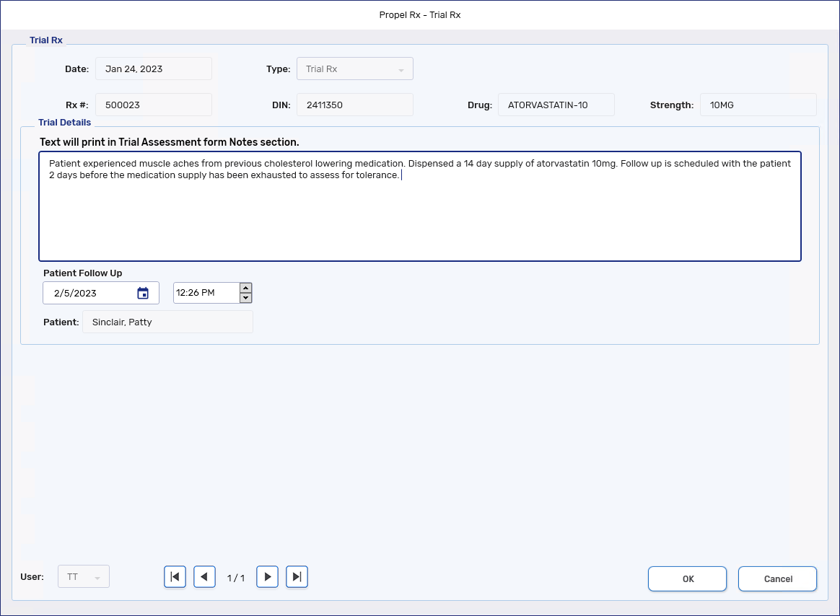
Task: Select the Patient Follow Up date field
Action: click(x=89, y=294)
